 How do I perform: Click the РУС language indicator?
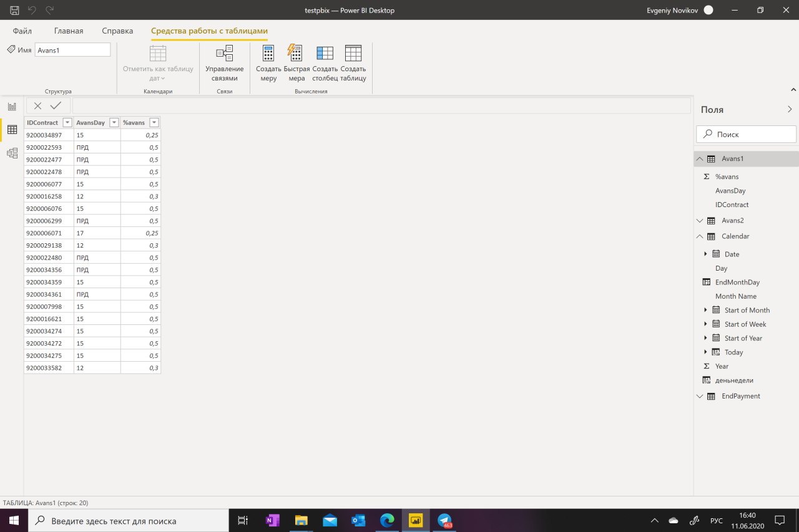click(x=717, y=520)
